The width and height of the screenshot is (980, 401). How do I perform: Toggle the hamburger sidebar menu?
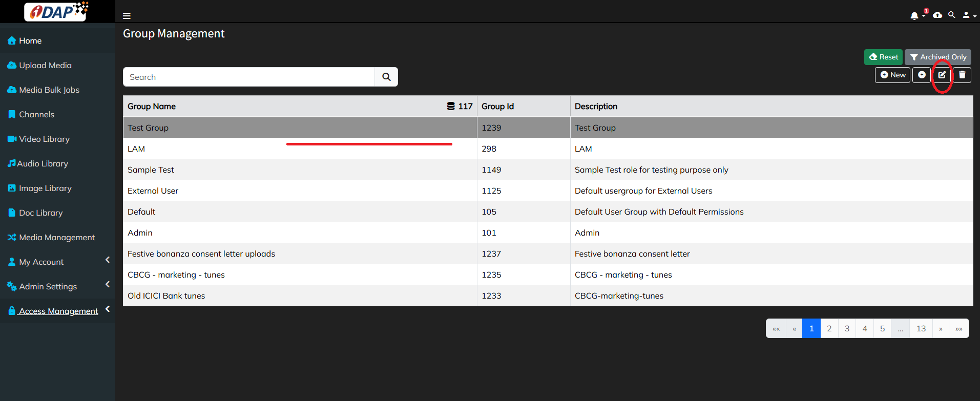(127, 16)
